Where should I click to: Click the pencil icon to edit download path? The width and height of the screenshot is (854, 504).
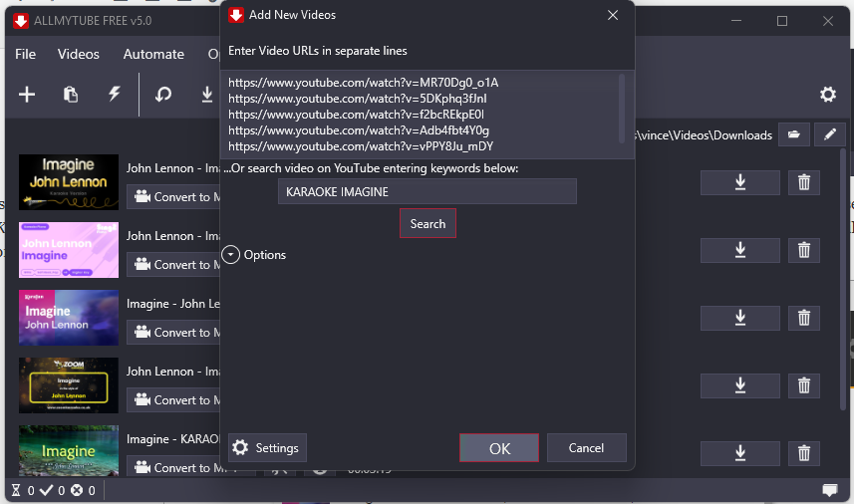coord(829,134)
